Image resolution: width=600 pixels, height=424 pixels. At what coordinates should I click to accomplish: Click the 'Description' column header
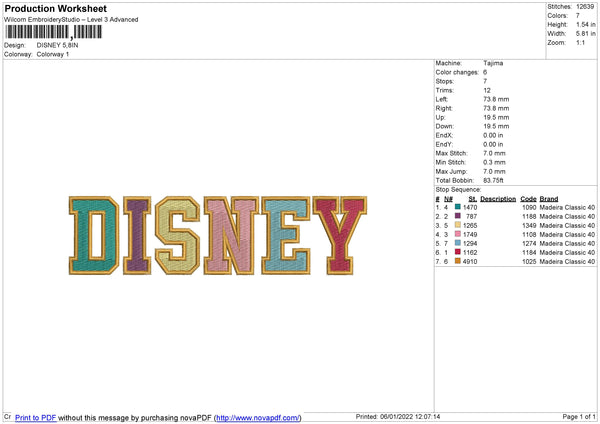click(x=498, y=199)
